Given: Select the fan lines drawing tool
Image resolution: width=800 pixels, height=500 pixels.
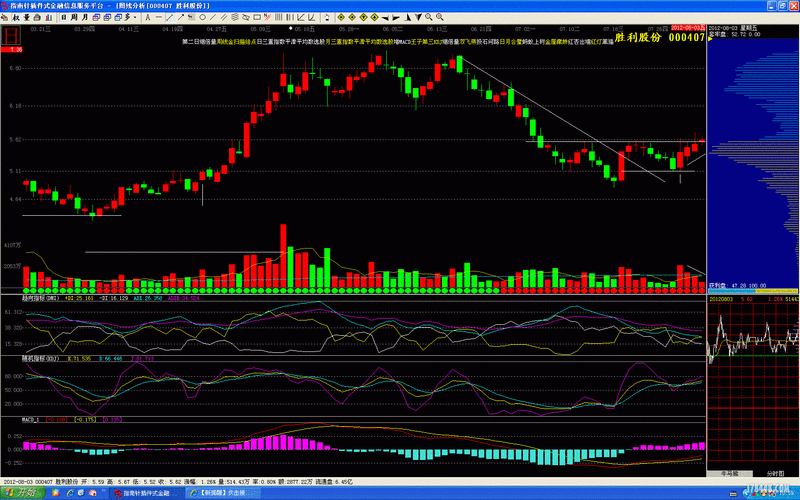Looking at the screenshot, I should [x=235, y=17].
